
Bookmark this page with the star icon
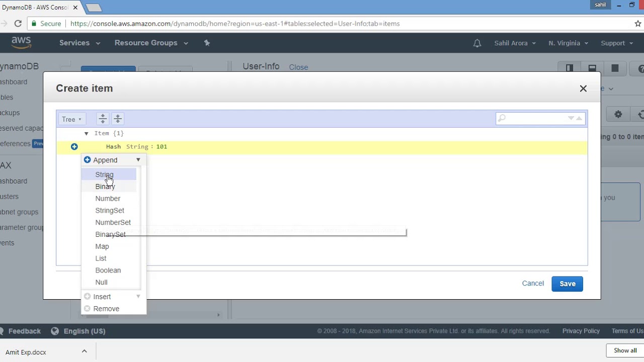pos(638,24)
